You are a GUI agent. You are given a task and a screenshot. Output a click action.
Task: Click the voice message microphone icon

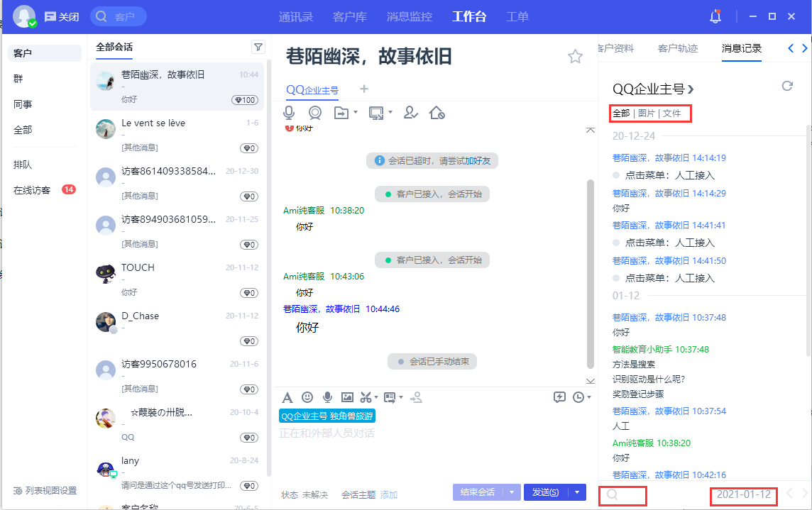[327, 397]
